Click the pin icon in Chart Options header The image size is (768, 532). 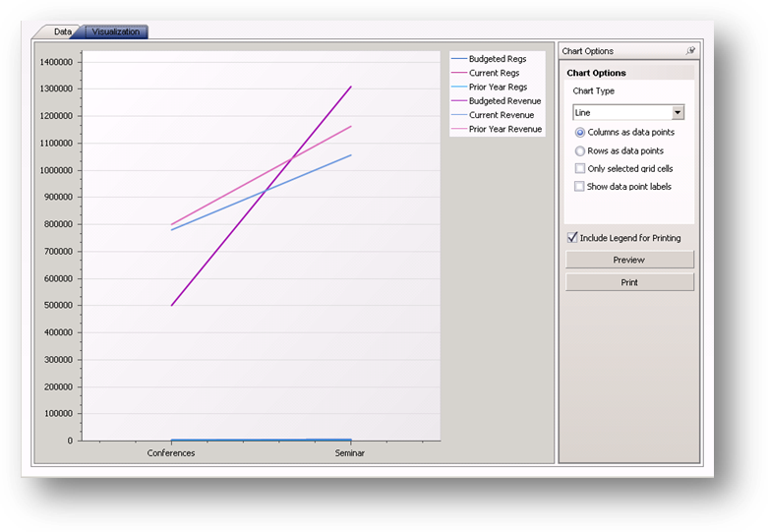tap(690, 50)
